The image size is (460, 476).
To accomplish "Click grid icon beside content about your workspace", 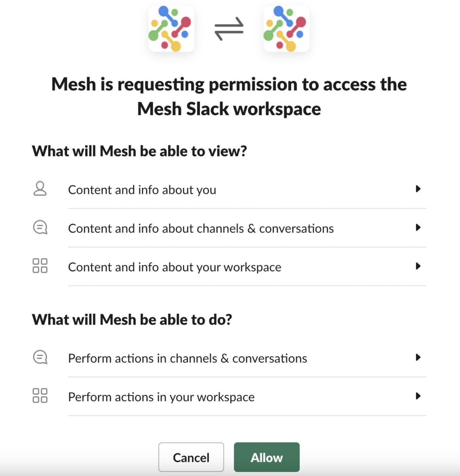I will 40,266.
